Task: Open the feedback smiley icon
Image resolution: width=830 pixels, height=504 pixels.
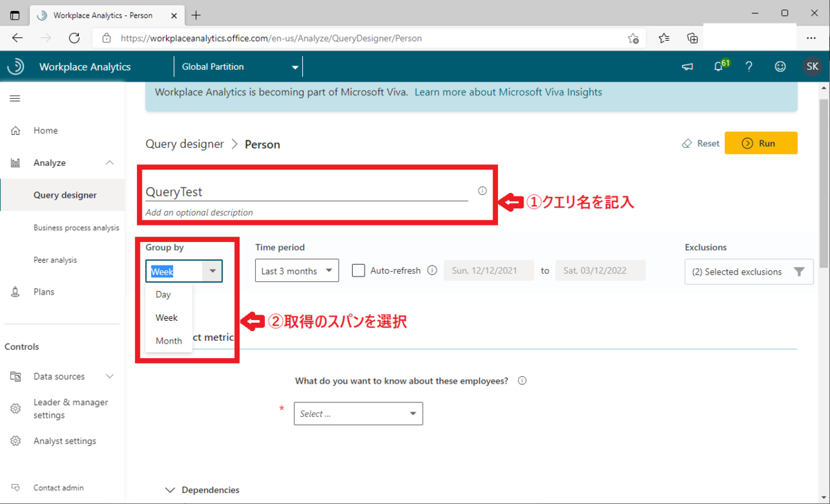Action: (780, 66)
